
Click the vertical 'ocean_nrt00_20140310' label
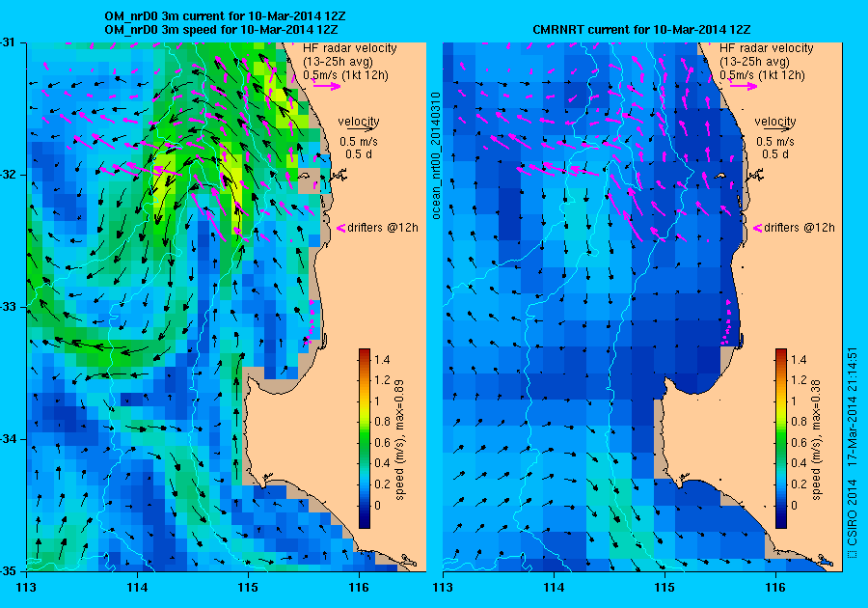[436, 155]
